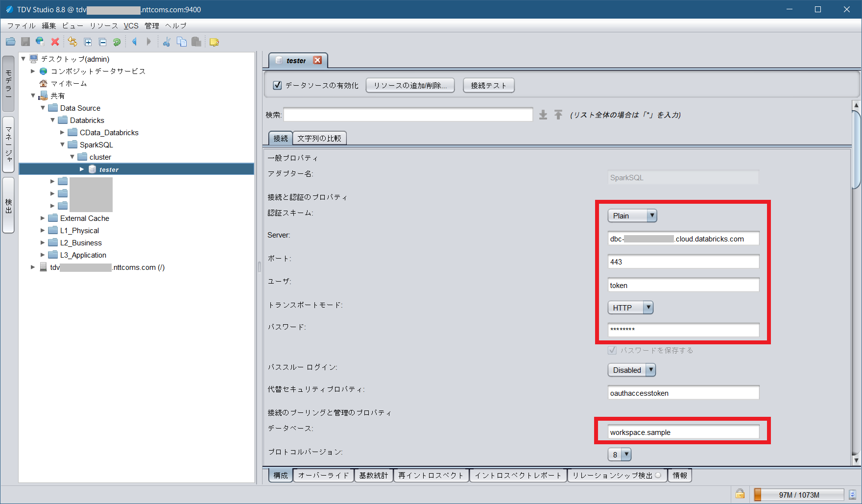Click the save floppy disk icon
862x504 pixels.
pos(25,42)
